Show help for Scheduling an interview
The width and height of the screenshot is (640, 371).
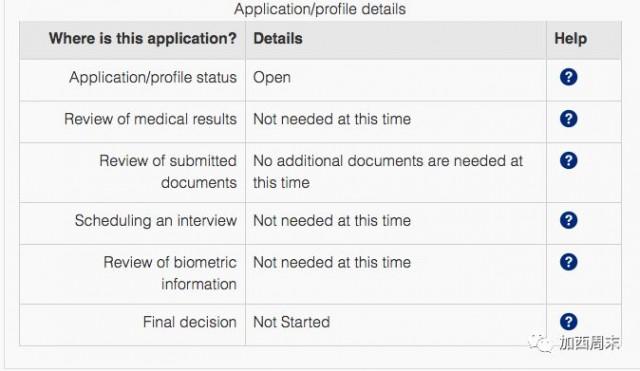click(569, 220)
